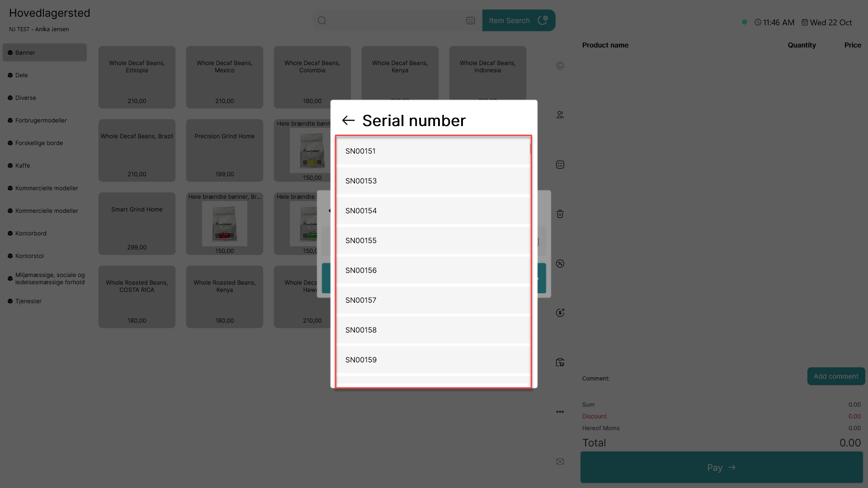This screenshot has width=868, height=488.
Task: Select serial number SN00151
Action: click(x=433, y=151)
